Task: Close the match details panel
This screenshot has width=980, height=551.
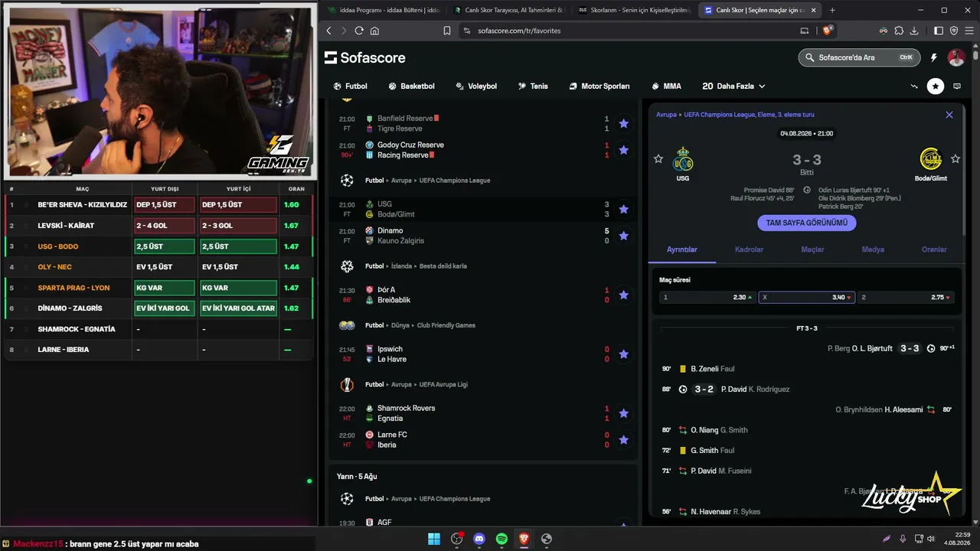Action: pos(949,115)
